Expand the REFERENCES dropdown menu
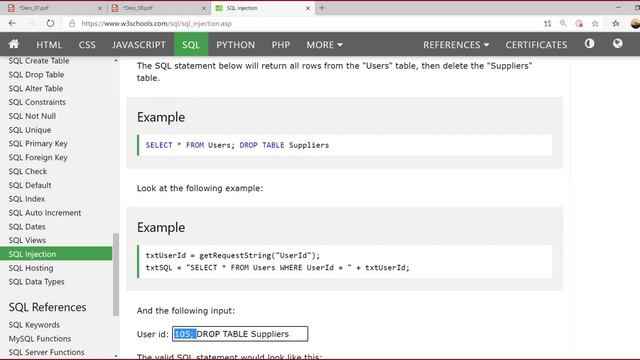The height and width of the screenshot is (360, 640). [456, 44]
